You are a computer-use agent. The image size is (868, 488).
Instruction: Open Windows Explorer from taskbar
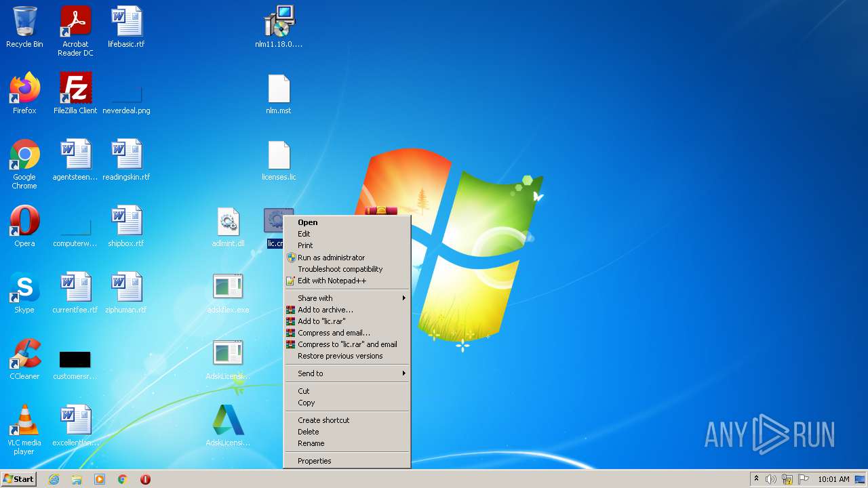click(x=77, y=479)
